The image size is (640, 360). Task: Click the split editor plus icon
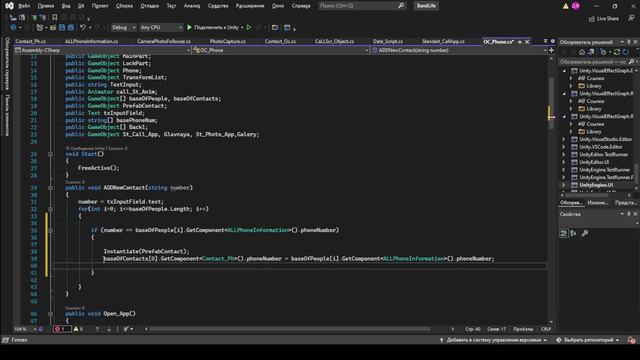pos(551,50)
